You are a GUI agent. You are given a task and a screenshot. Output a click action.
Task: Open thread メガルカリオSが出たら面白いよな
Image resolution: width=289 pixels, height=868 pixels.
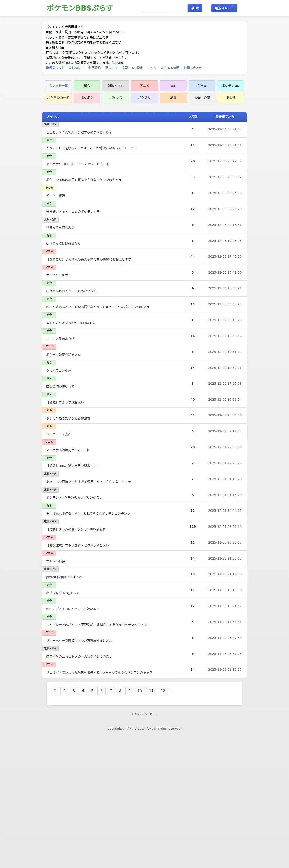71,323
